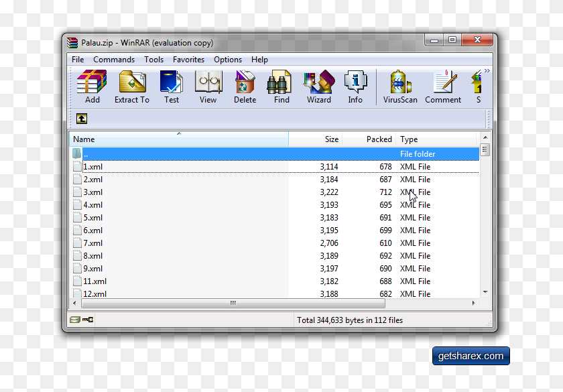Click the file icon of 2.xml
The image size is (563, 392).
[77, 179]
